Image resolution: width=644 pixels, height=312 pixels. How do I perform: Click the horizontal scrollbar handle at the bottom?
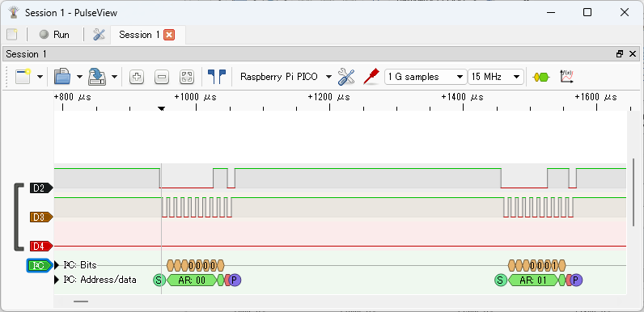pos(81,301)
